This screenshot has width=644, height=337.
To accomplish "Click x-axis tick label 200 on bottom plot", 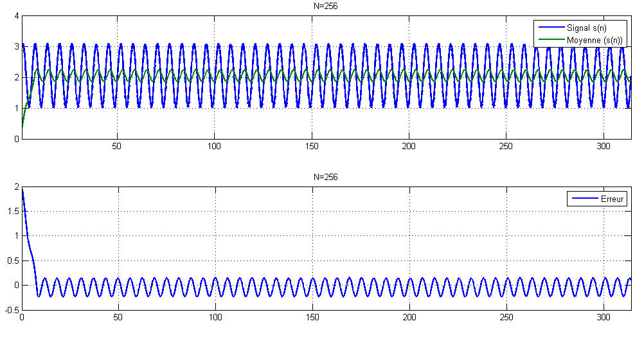I will 409,318.
